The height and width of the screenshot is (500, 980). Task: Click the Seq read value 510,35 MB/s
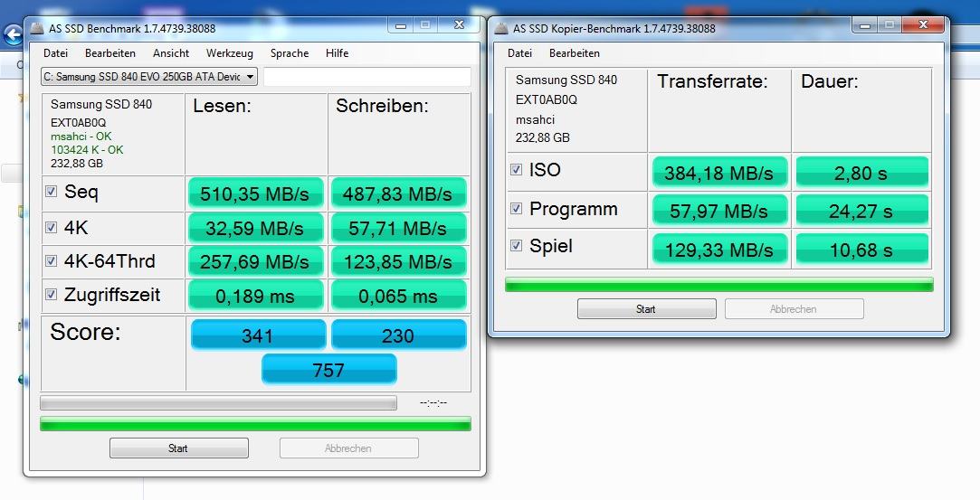point(255,193)
